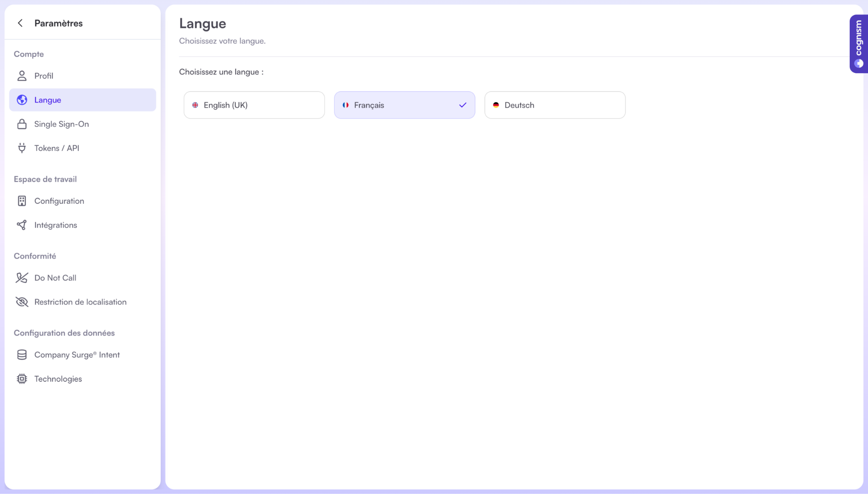The image size is (868, 494).
Task: Click the Company Surge database icon
Action: [22, 355]
